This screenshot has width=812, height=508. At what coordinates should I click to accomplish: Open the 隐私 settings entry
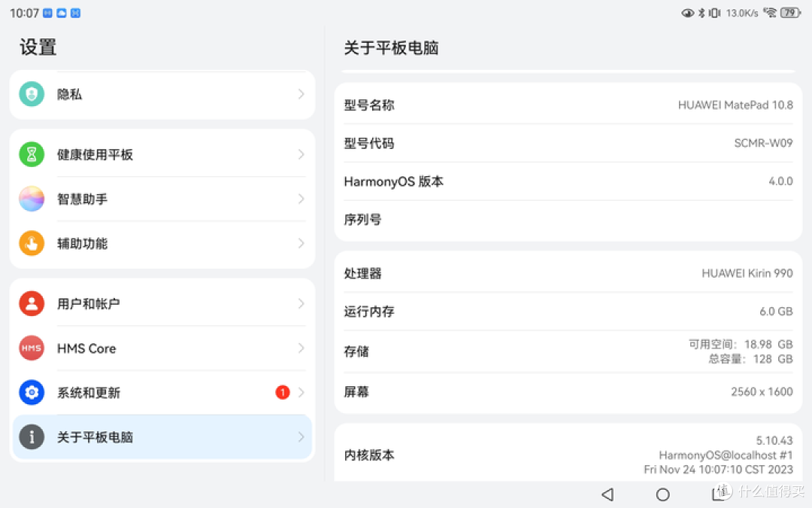coord(162,94)
